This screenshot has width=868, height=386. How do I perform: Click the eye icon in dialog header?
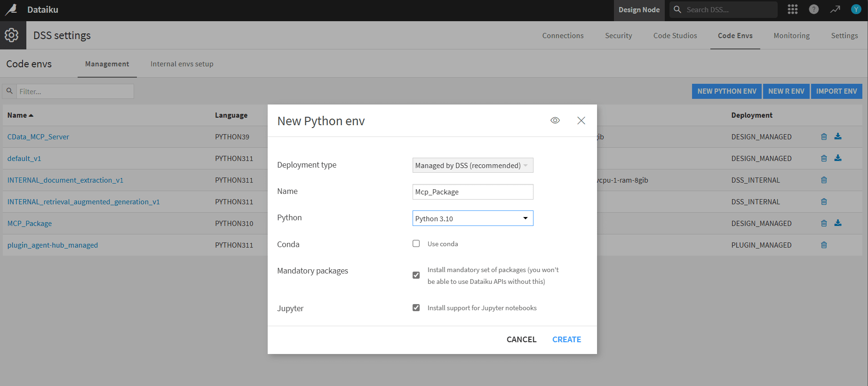tap(555, 121)
